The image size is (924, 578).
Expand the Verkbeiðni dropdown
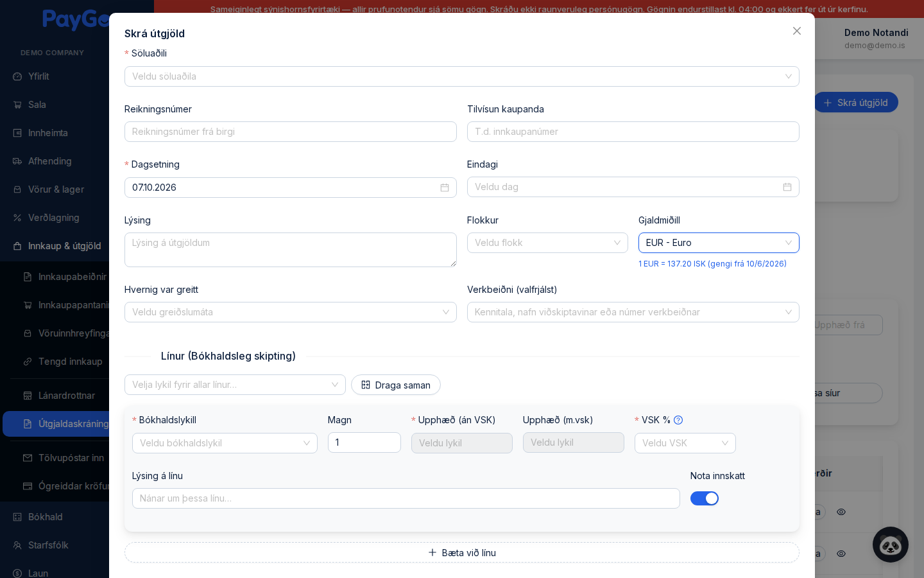[x=633, y=312]
